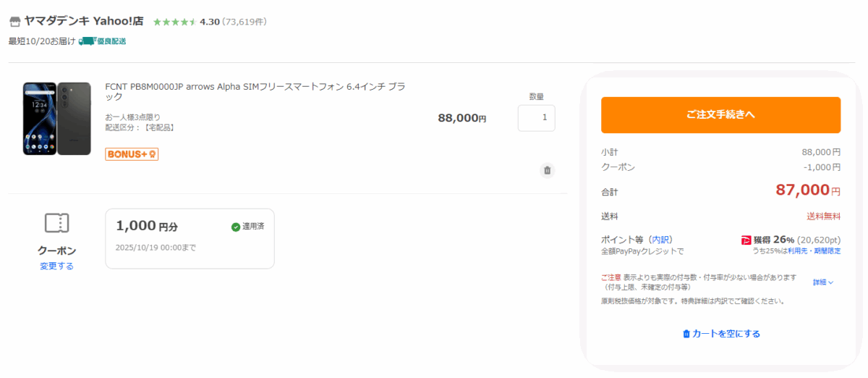This screenshot has height=378, width=868.
Task: Open the 利用先・期間限定 link
Action: tap(814, 251)
